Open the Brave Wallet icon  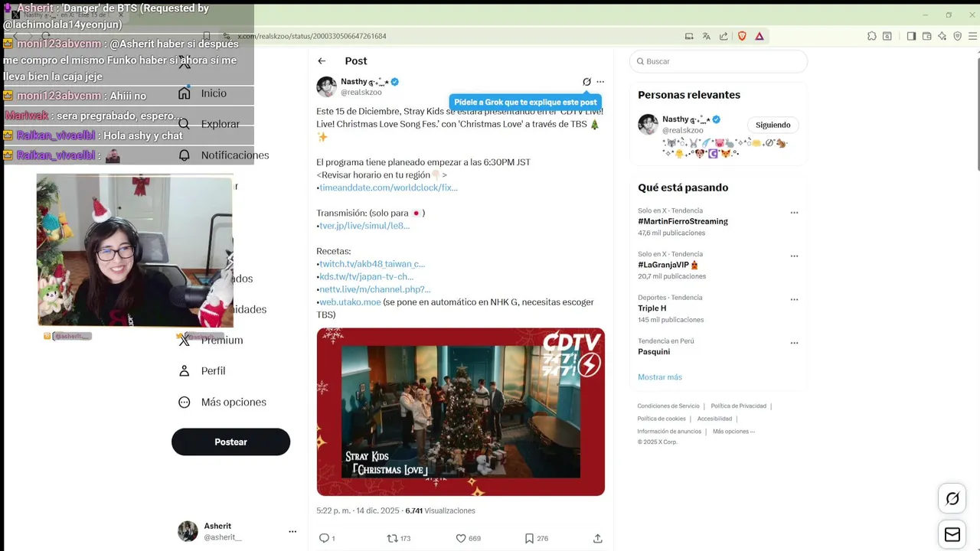click(x=926, y=36)
